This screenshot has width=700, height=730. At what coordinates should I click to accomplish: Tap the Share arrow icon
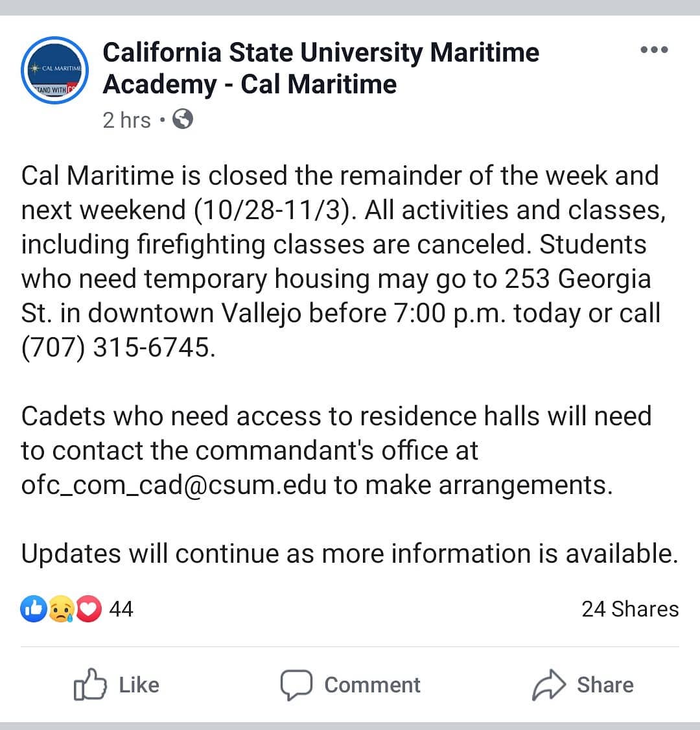coord(549,685)
